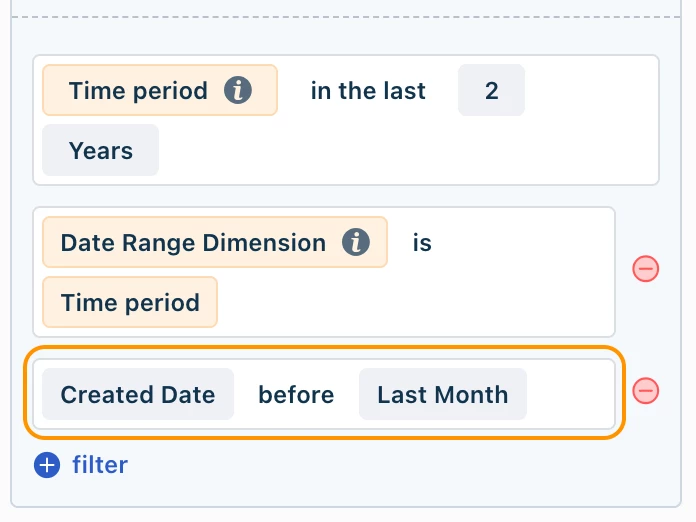
Task: Select the Created Date field chip
Action: pyautogui.click(x=138, y=394)
